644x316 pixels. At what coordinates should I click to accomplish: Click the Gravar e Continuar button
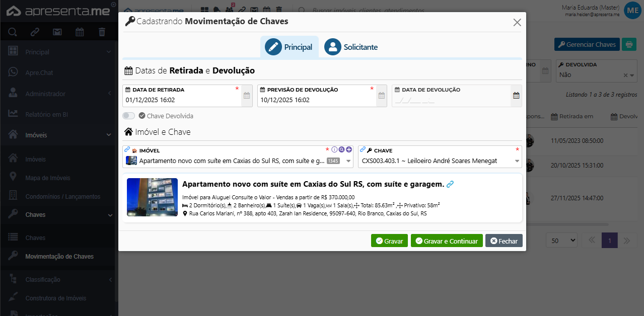[447, 241]
